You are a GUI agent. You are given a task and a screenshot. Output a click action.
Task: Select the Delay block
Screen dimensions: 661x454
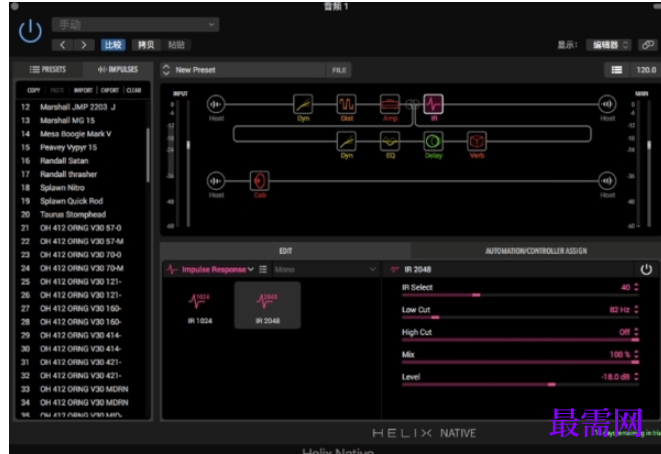(x=433, y=142)
